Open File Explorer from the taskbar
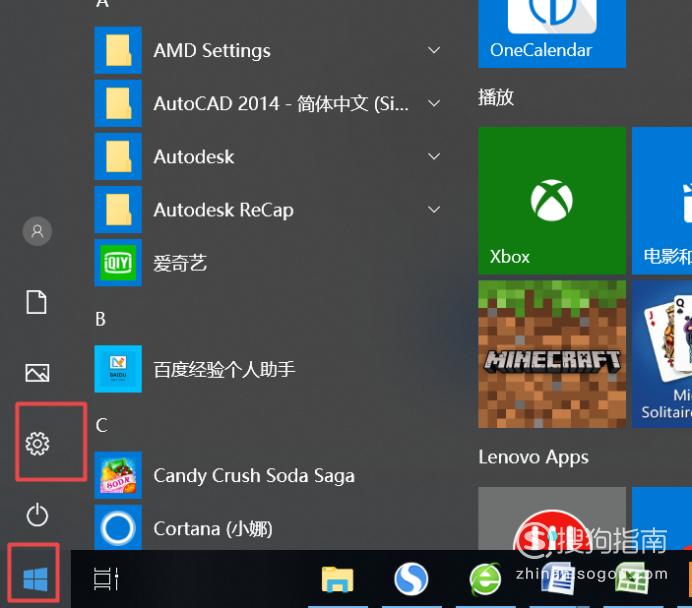Image resolution: width=692 pixels, height=608 pixels. [338, 579]
